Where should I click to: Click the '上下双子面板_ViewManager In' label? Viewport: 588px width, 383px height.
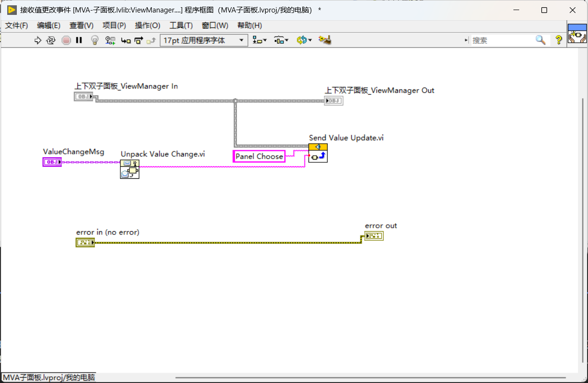pos(126,86)
